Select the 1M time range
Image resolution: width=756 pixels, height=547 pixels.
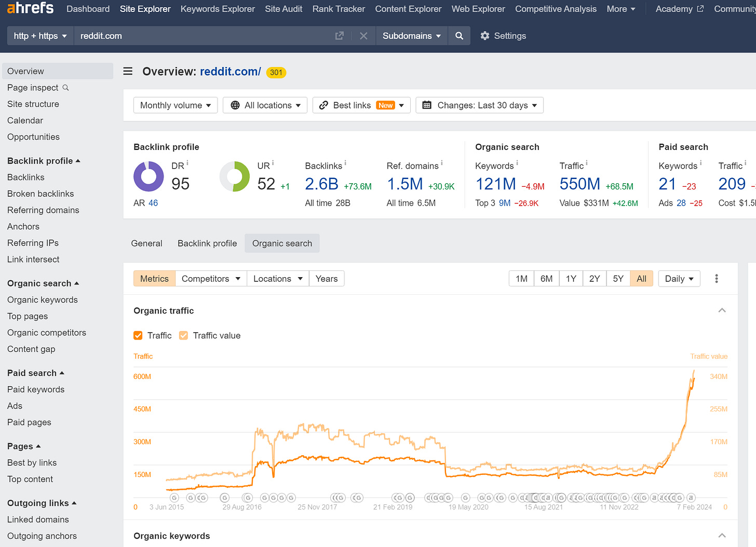click(521, 279)
